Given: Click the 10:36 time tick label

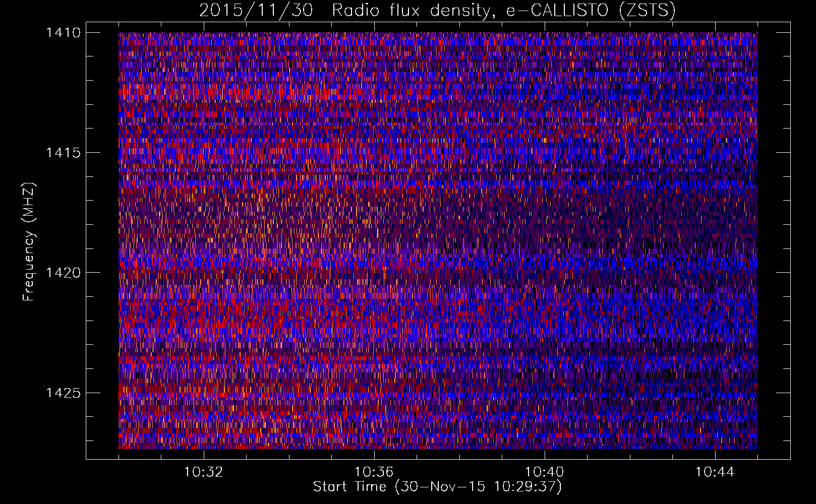Looking at the screenshot, I should pos(374,472).
